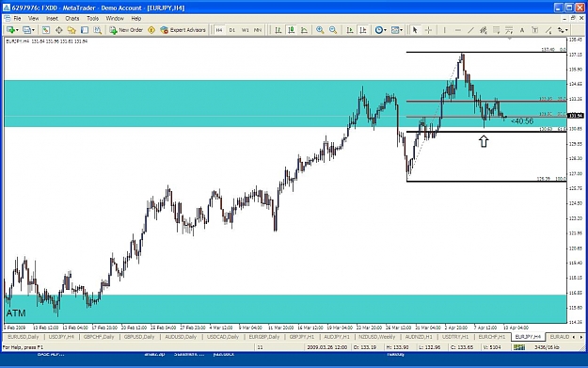Open the Strategy Tester magnifier icon
The height and width of the screenshot is (368, 588).
click(x=98, y=30)
